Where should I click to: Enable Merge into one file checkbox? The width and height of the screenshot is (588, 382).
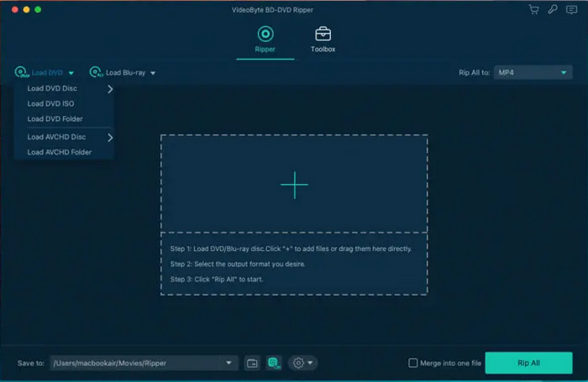point(413,363)
